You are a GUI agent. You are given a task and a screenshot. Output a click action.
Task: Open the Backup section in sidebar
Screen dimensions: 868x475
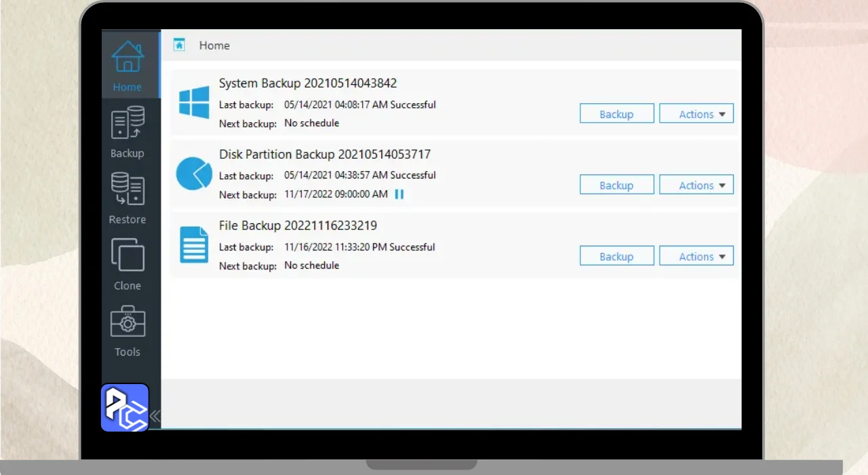[127, 132]
